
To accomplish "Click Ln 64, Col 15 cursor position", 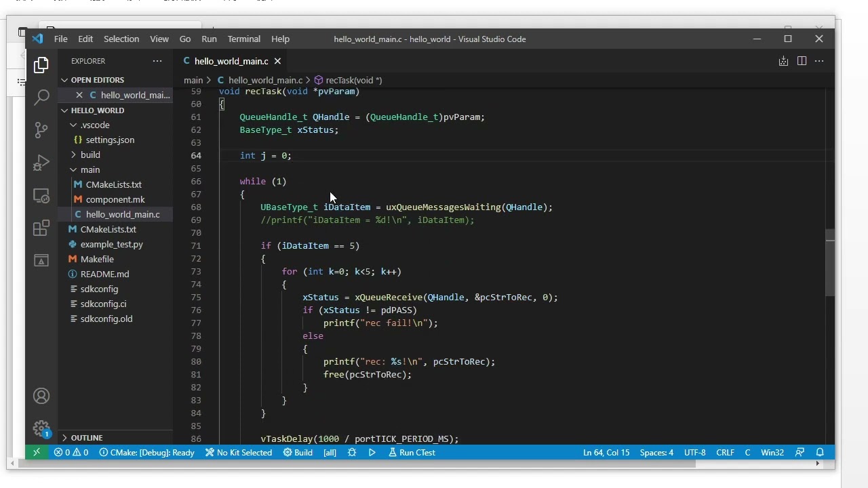I will (606, 452).
